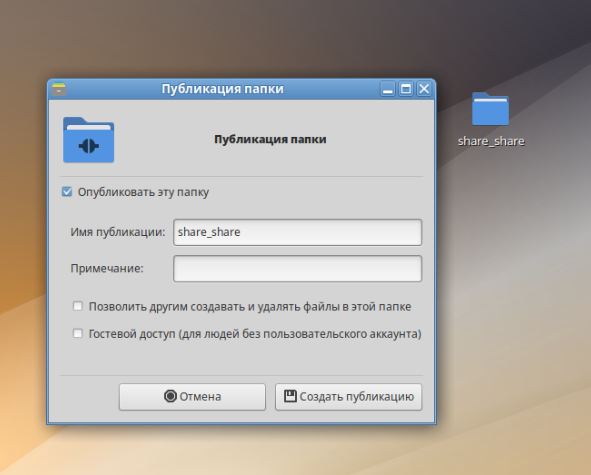Click into the empty Примечание field
Image resolution: width=591 pixels, height=475 pixels.
(x=297, y=268)
